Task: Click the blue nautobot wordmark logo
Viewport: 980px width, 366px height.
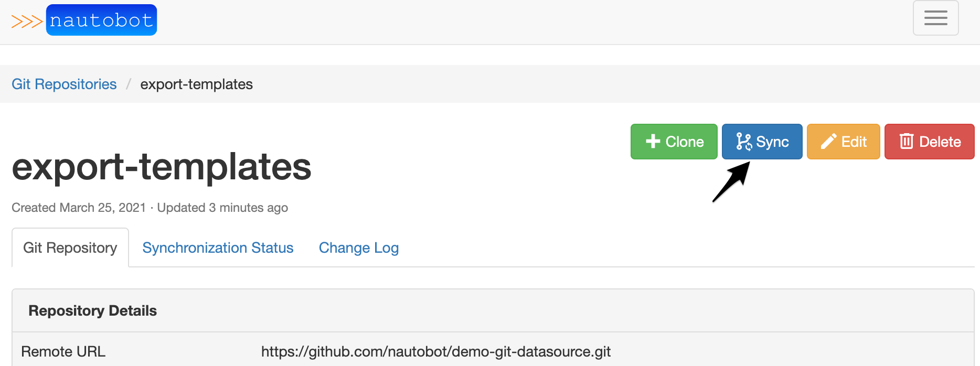Action: click(x=101, y=20)
